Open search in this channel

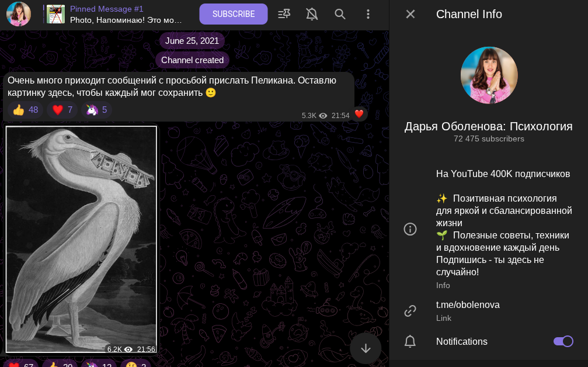click(340, 14)
